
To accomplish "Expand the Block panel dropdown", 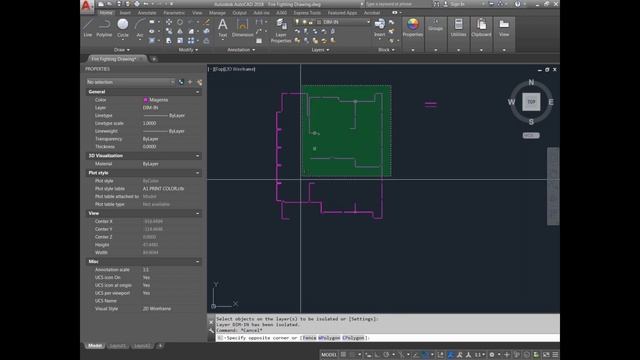I will click(387, 50).
